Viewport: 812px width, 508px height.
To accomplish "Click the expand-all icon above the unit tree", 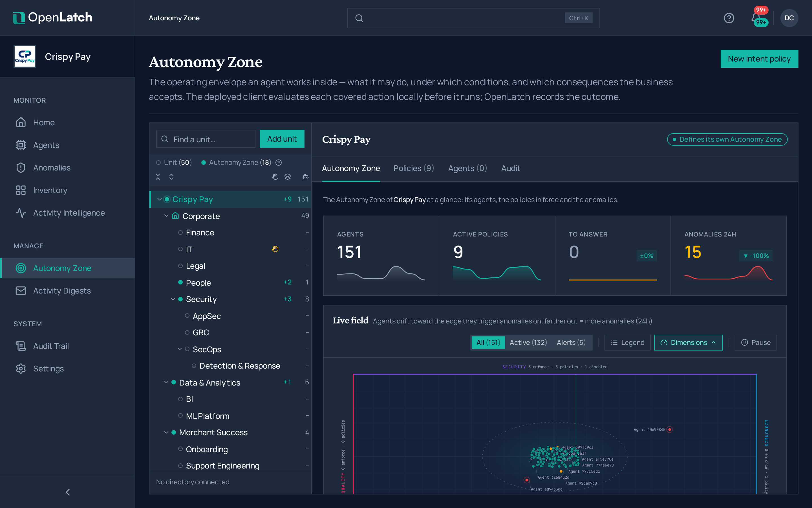I will tap(171, 177).
